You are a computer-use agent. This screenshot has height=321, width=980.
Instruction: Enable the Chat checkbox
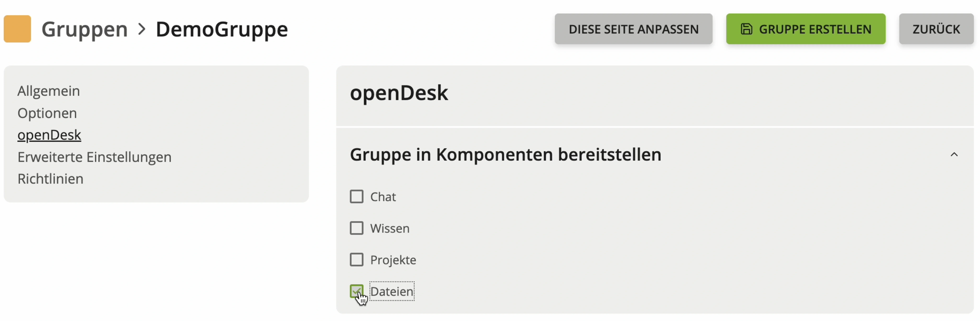357,196
